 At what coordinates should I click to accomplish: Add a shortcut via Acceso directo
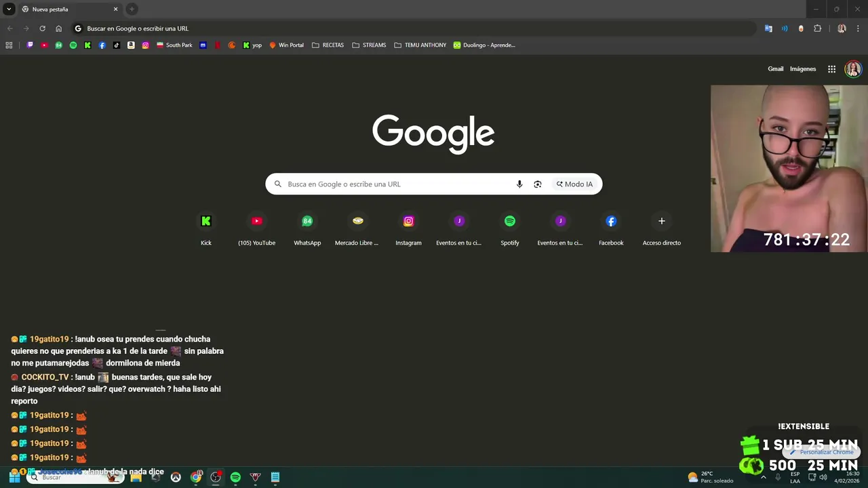tap(662, 229)
